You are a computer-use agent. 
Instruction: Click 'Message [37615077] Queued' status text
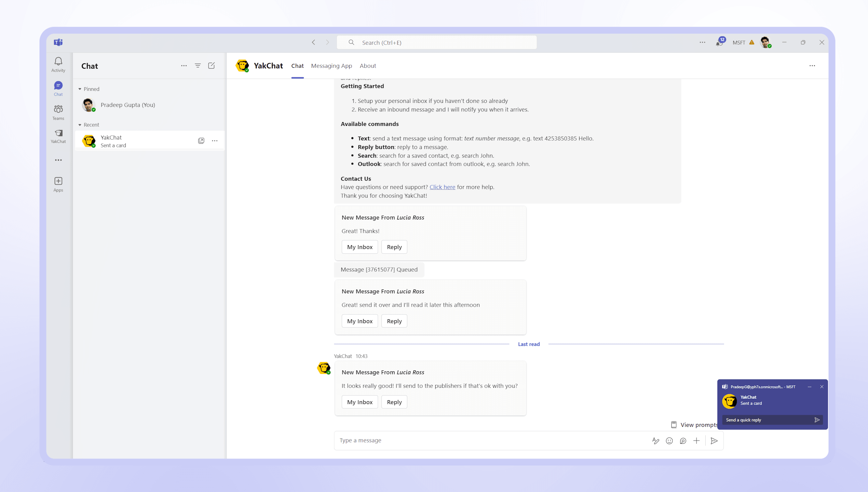(379, 269)
